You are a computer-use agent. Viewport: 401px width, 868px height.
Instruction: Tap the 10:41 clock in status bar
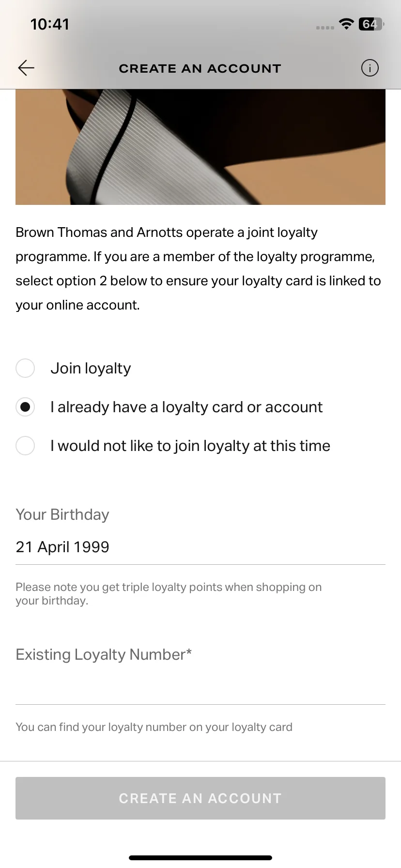[50, 24]
